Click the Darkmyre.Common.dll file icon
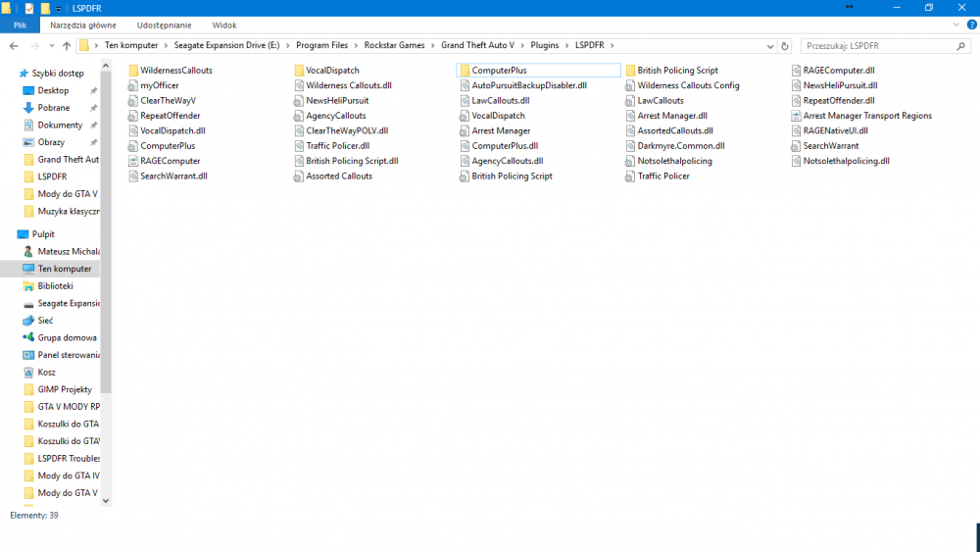 630,146
